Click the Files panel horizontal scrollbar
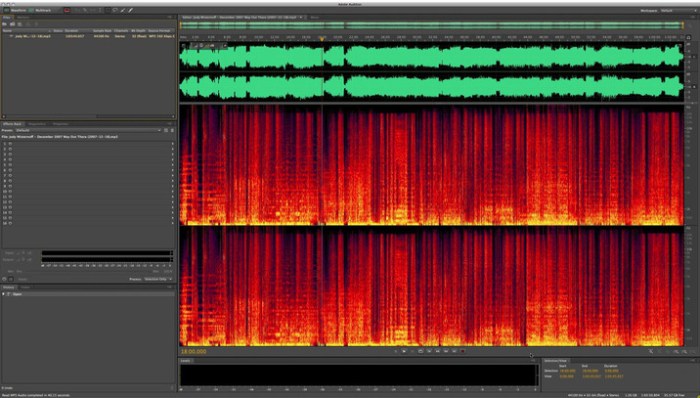The width and height of the screenshot is (700, 398). click(x=88, y=116)
